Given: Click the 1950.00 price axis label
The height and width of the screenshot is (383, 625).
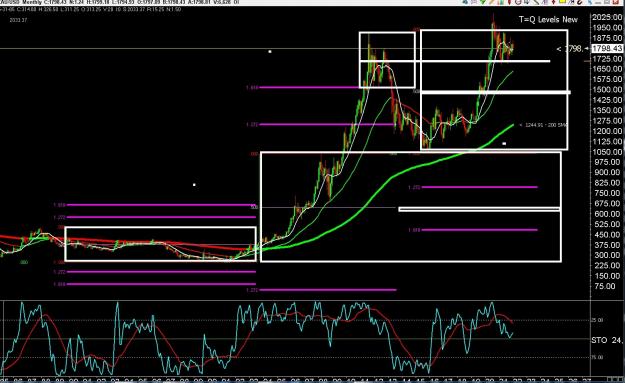Looking at the screenshot, I should [607, 28].
